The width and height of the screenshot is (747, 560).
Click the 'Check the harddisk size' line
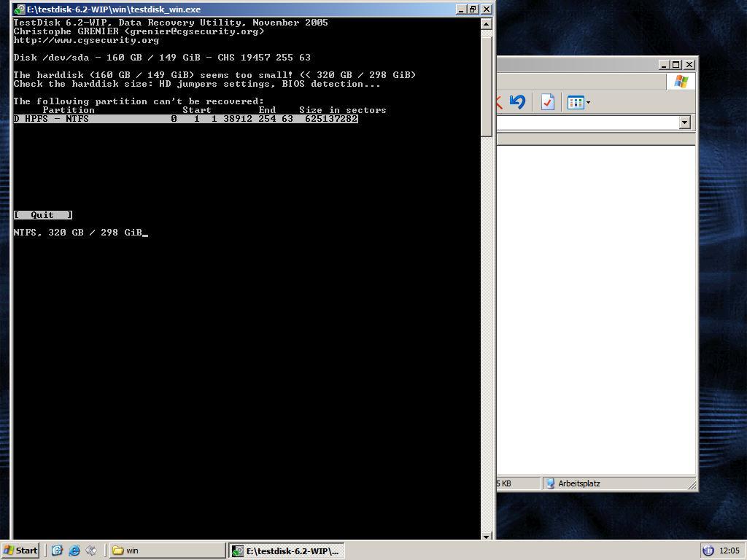[197, 84]
